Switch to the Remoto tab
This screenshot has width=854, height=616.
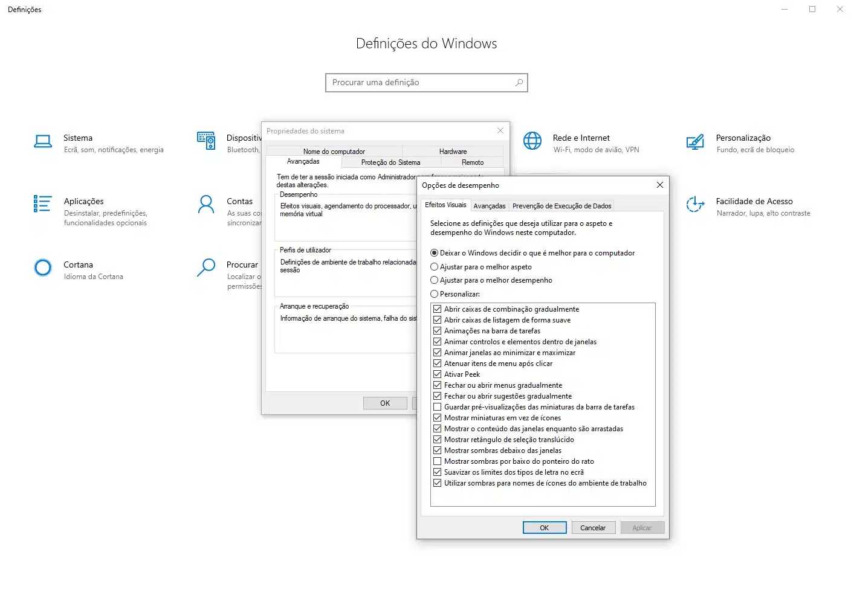point(473,162)
